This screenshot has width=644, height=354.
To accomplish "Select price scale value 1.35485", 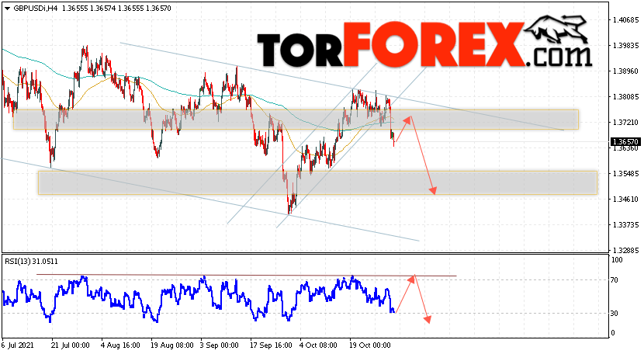I will tap(625, 173).
